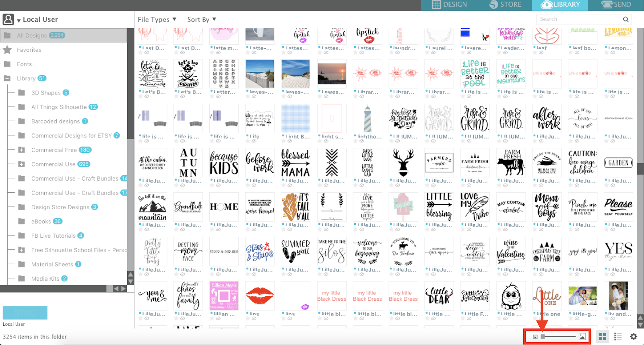Click the small thumbnail size icon
Screen dimensions: 644x345
[535, 337]
